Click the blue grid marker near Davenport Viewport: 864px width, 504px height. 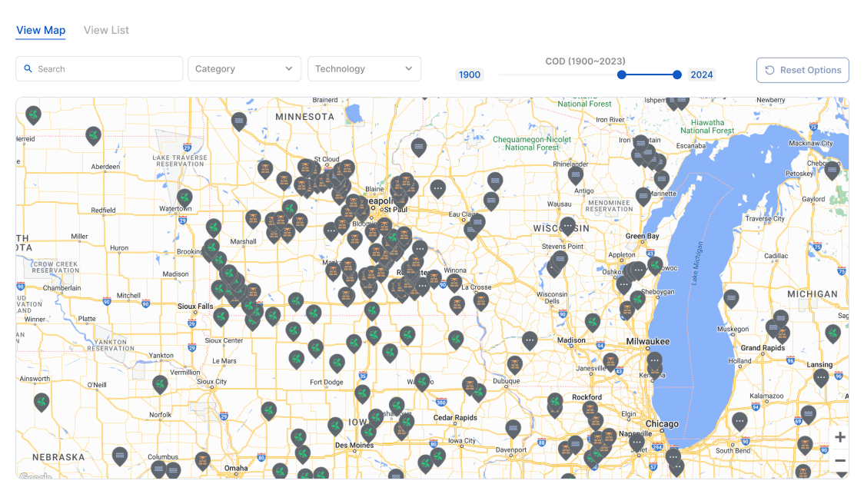click(513, 427)
